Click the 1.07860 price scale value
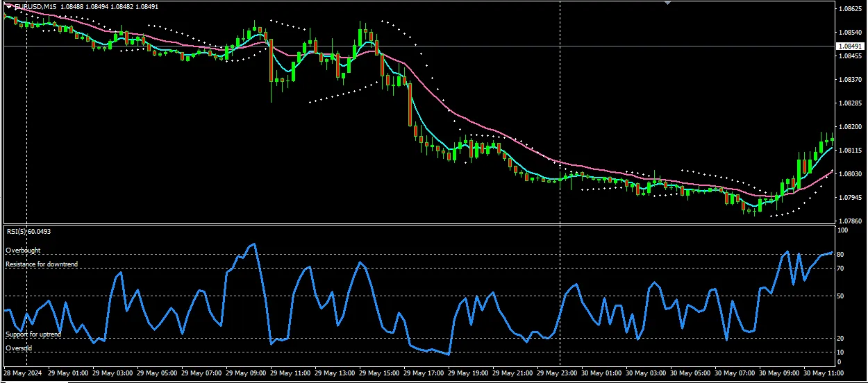This screenshot has height=383, width=868. click(850, 221)
